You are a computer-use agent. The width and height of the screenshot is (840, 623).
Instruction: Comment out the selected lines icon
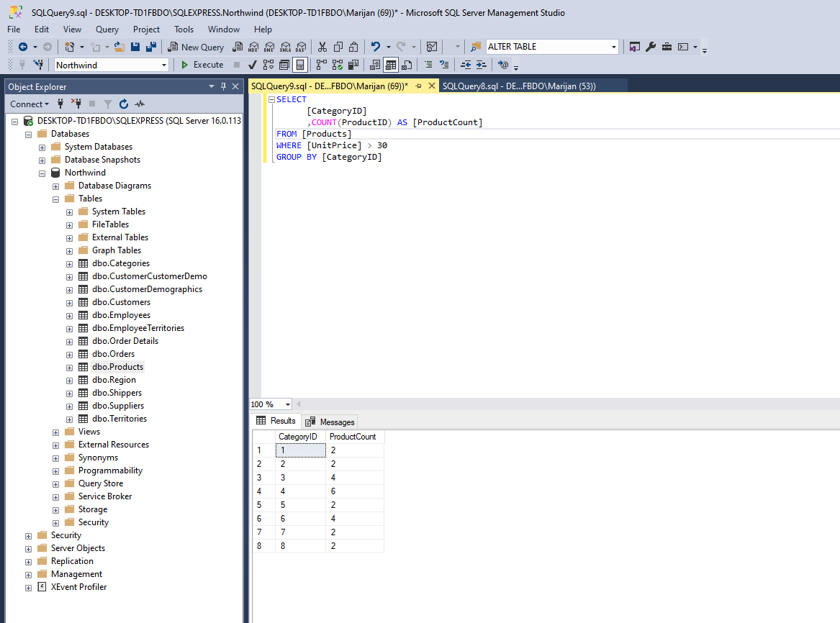click(x=428, y=65)
